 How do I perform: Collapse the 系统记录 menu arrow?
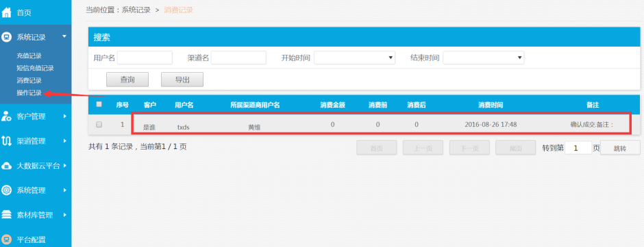click(64, 36)
